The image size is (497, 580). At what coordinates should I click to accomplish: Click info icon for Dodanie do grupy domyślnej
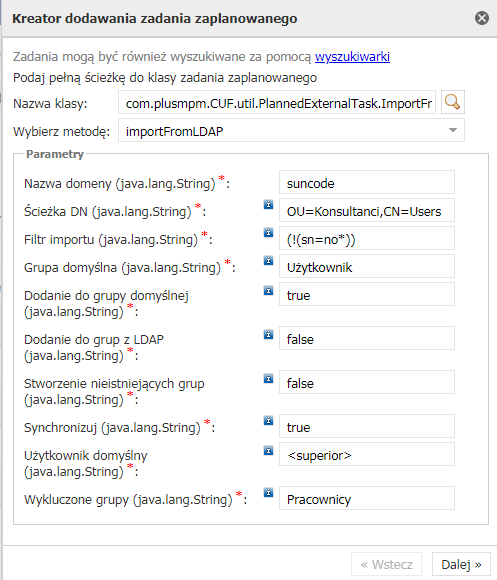[268, 290]
